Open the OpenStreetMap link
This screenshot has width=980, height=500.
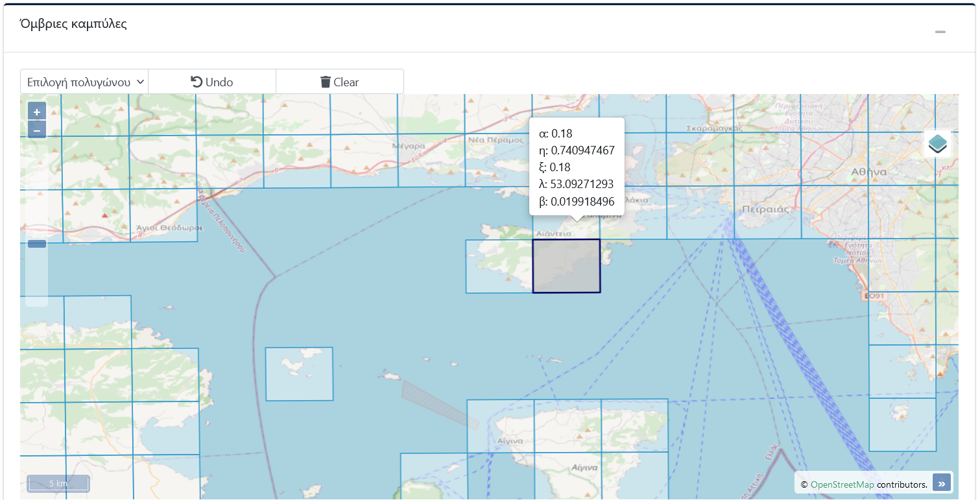click(842, 484)
